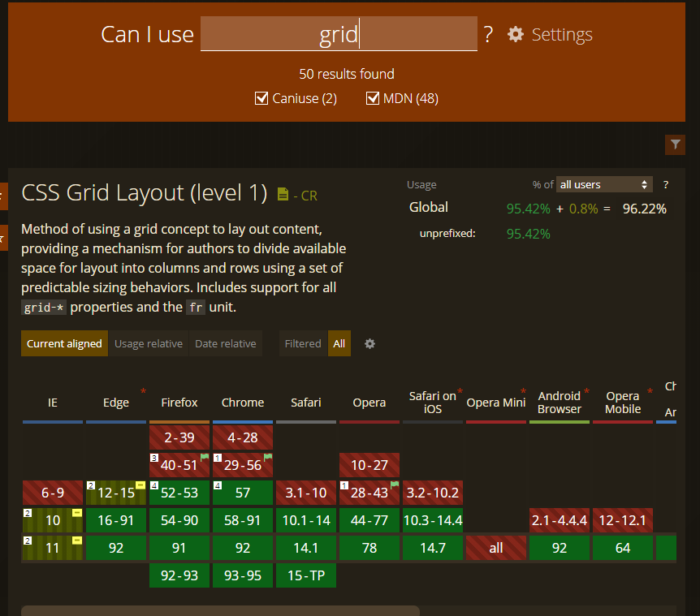Click the Safari on iOS column header
Viewport: 700px width, 616px height.
(432, 403)
